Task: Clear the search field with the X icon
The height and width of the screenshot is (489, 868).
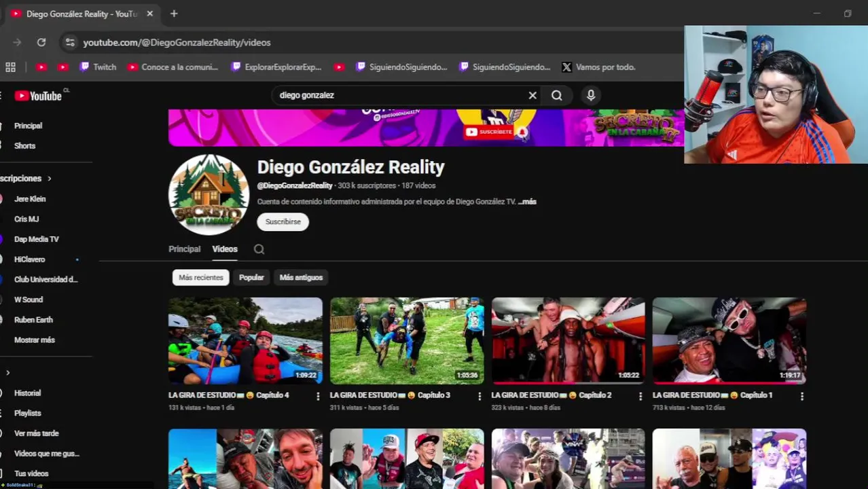Action: pyautogui.click(x=532, y=96)
